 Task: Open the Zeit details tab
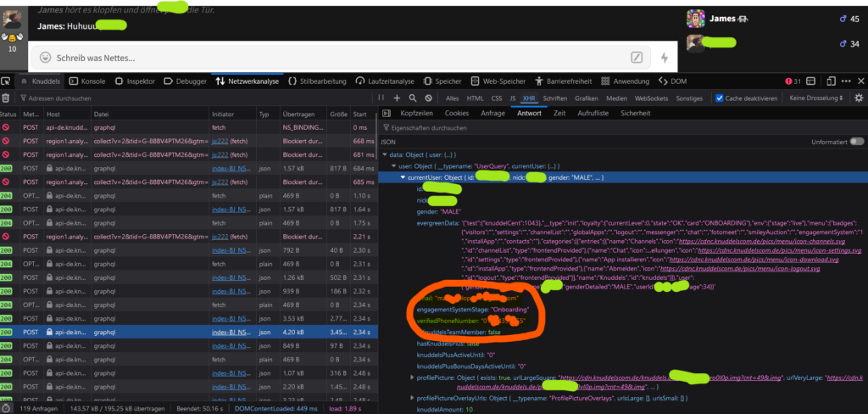tap(559, 113)
